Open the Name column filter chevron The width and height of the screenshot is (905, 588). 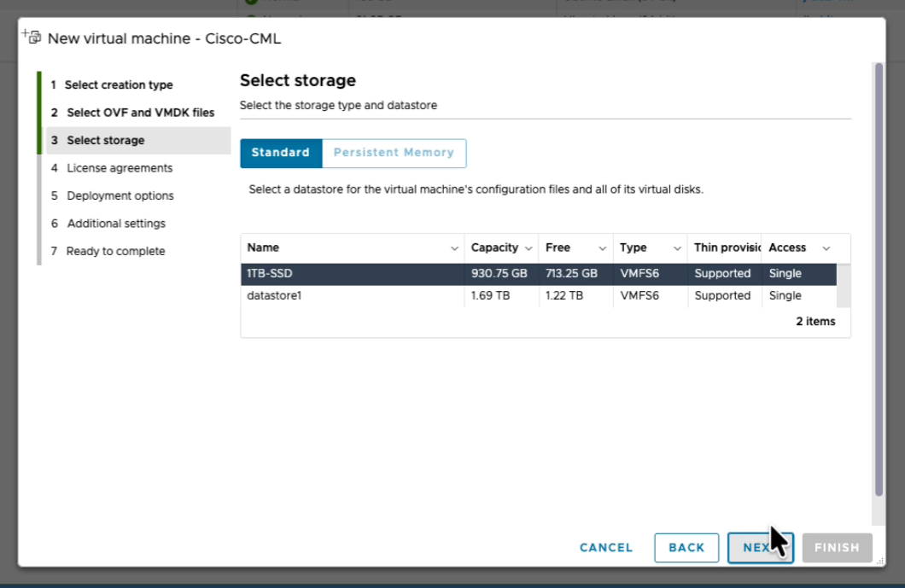[454, 248]
